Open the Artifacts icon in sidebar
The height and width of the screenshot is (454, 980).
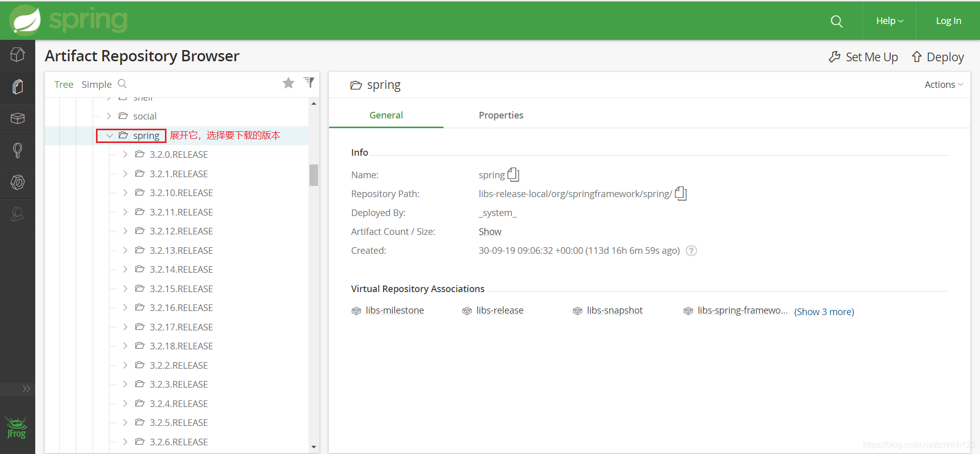click(17, 87)
